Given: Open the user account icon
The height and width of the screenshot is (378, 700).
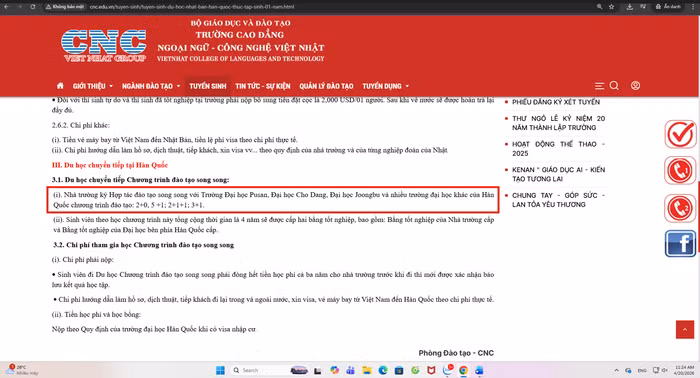Looking at the screenshot, I should tap(635, 86).
